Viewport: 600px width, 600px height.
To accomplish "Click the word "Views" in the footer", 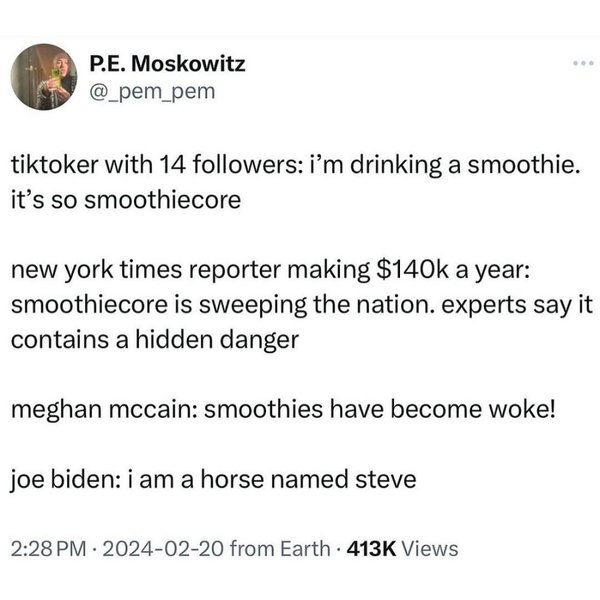I will pyautogui.click(x=431, y=548).
